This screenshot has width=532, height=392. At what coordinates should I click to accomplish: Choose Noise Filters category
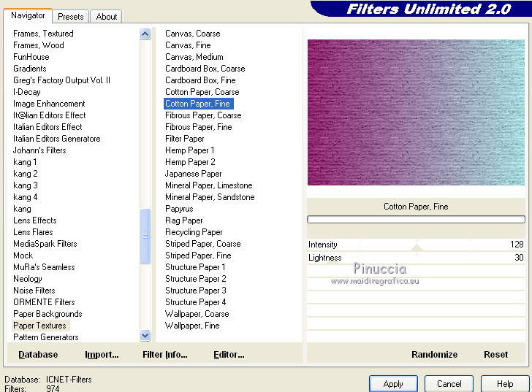(x=34, y=291)
